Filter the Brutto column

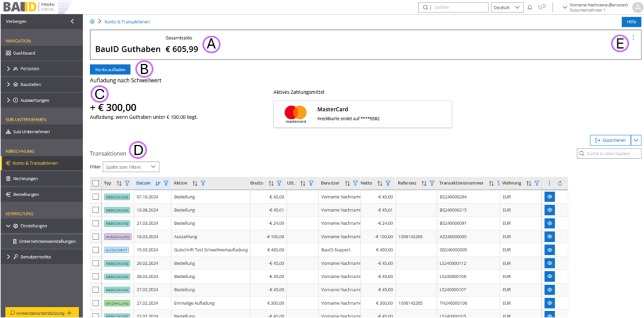point(279,184)
